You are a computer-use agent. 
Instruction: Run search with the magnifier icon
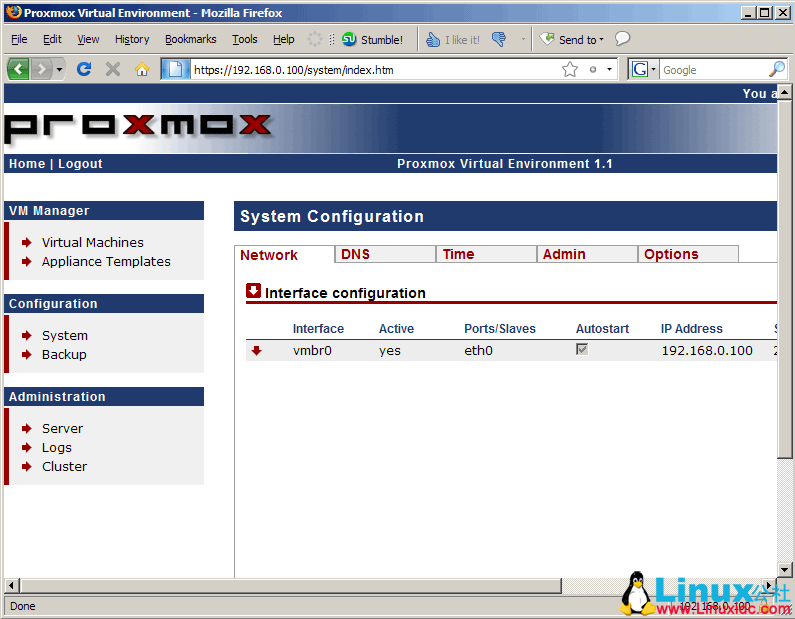coord(777,69)
